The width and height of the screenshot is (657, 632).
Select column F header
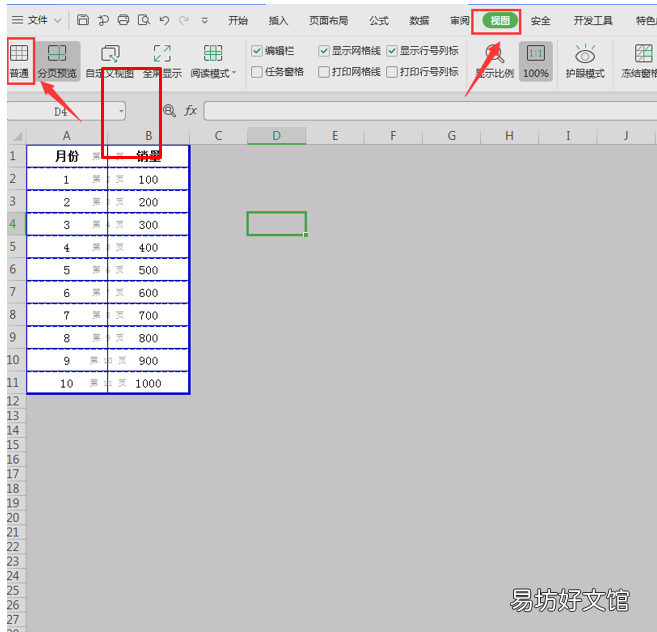(393, 136)
